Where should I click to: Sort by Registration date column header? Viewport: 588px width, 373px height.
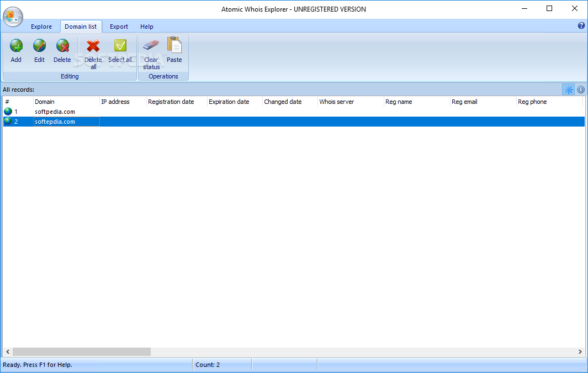[177, 102]
